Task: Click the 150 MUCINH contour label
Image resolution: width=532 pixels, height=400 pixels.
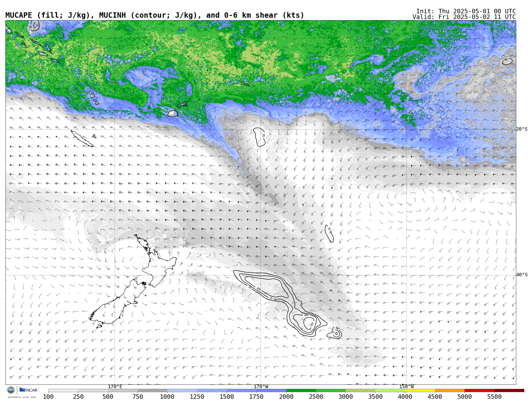Action: 312,324
